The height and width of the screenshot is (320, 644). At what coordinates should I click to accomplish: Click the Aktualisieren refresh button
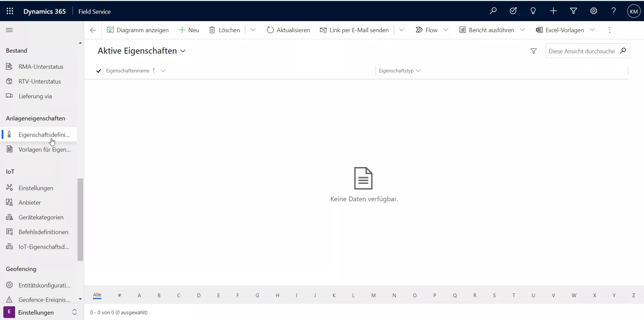coord(288,30)
